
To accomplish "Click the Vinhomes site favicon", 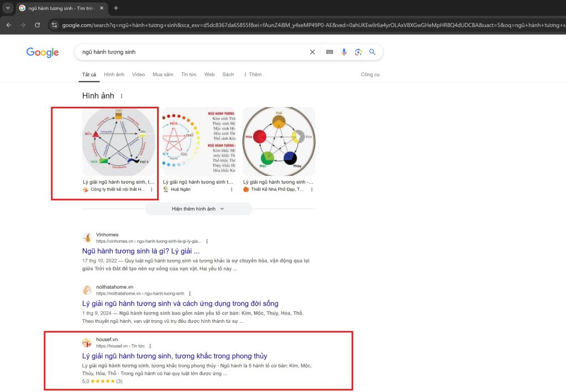I will [x=87, y=238].
